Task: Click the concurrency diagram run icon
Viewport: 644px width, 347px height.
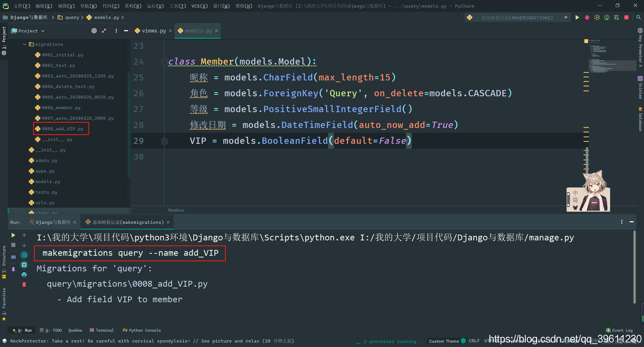Action: (617, 18)
